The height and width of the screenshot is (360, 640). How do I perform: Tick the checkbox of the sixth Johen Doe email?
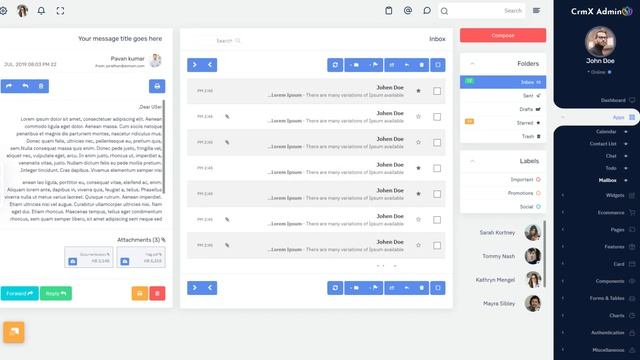coord(437,220)
